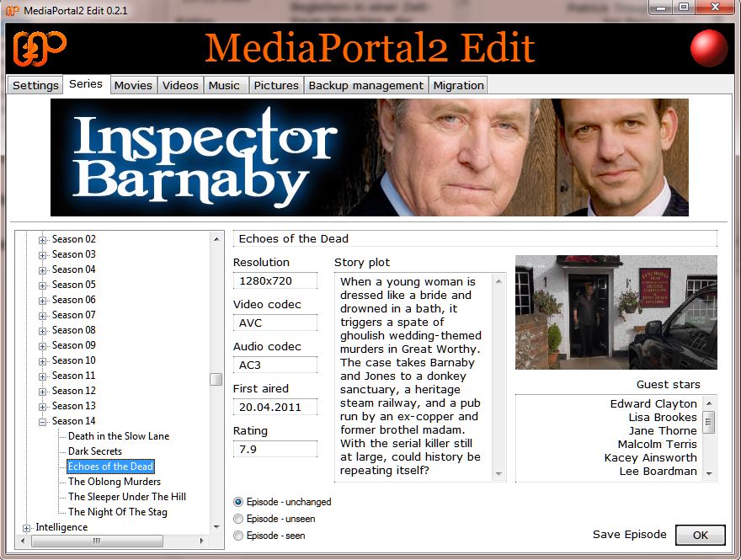Select the Intelligence series entry
741x560 pixels.
(61, 527)
